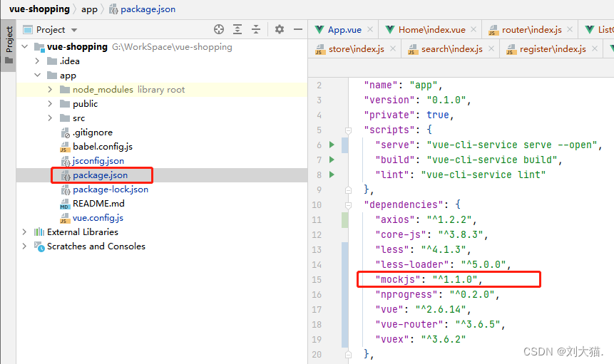Click package.json breadcrumb in navigation bar
614x364 pixels.
142,9
